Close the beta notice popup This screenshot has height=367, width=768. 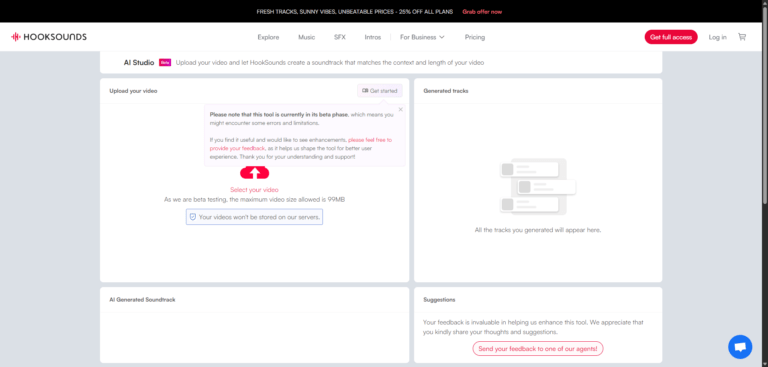[x=401, y=109]
